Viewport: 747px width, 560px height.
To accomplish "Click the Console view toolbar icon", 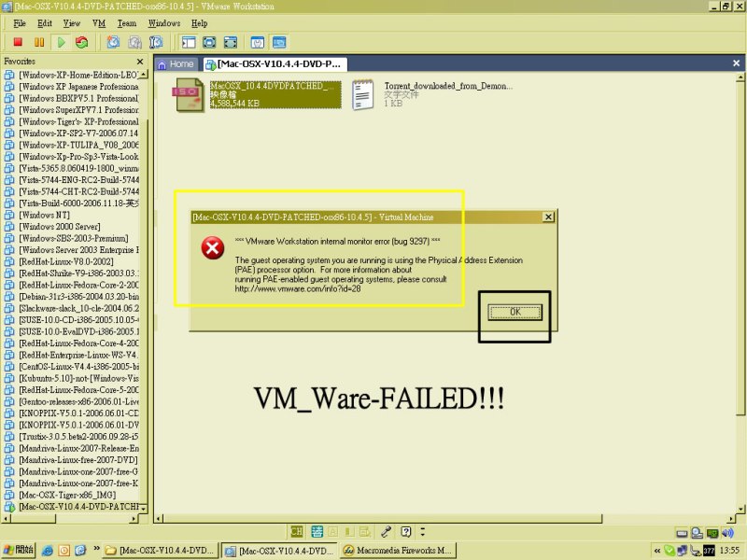I will [279, 42].
